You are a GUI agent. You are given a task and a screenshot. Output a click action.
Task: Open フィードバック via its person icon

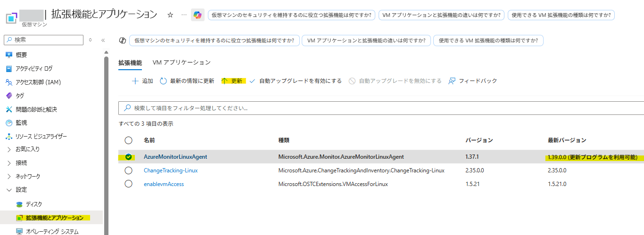452,81
